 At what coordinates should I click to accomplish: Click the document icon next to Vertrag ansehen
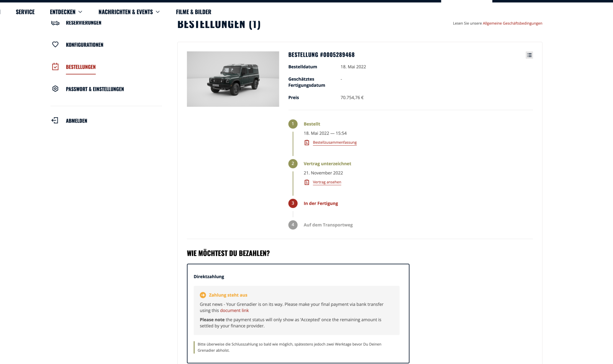click(306, 182)
